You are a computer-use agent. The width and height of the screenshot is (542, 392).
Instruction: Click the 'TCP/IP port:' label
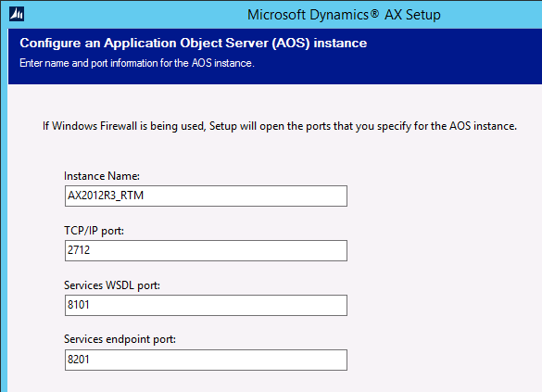click(94, 231)
